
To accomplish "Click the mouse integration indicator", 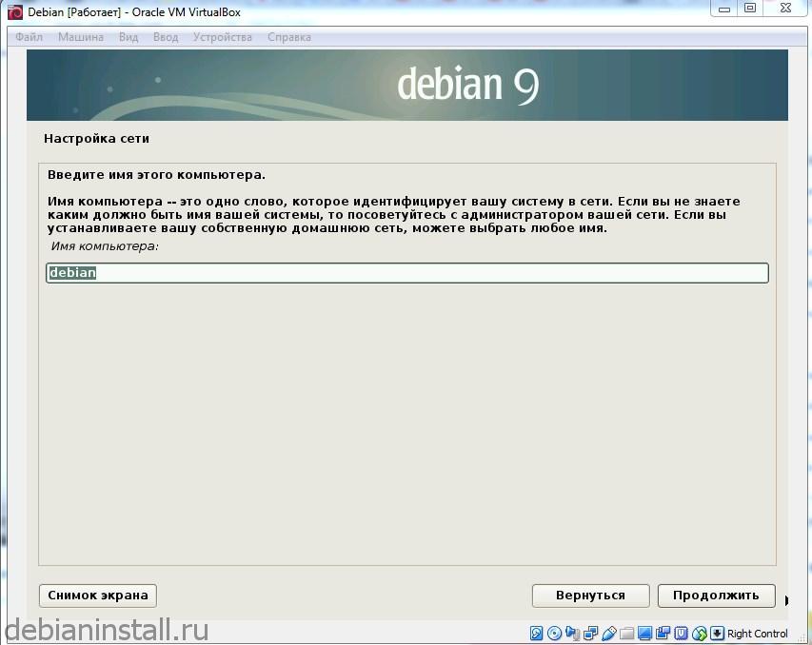I will click(698, 634).
